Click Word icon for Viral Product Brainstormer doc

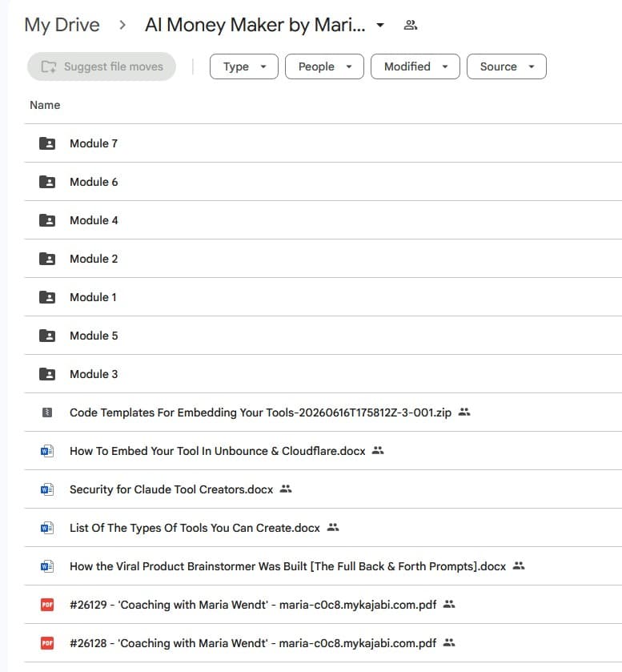pos(47,566)
